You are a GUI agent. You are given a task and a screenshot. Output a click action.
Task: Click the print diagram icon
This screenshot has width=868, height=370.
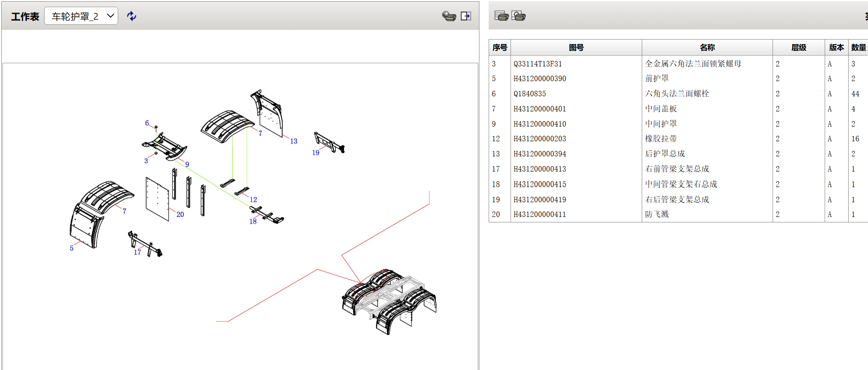(449, 16)
